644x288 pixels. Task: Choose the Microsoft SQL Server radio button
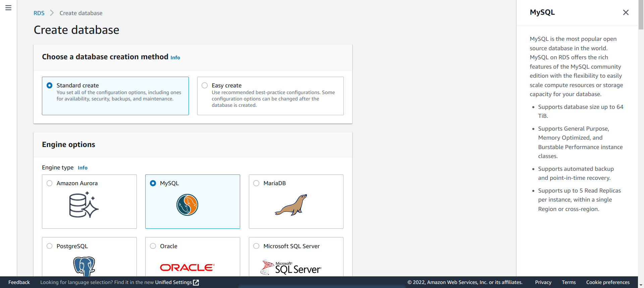(256, 246)
